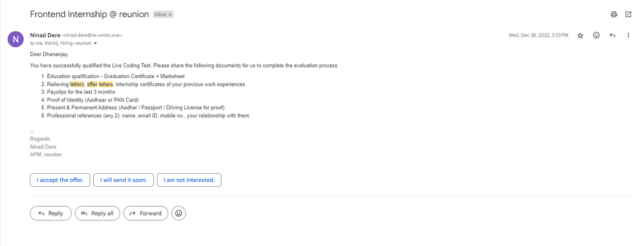Click the sender address ninad.dere@re-union.one
The height and width of the screenshot is (246, 644).
[92, 35]
